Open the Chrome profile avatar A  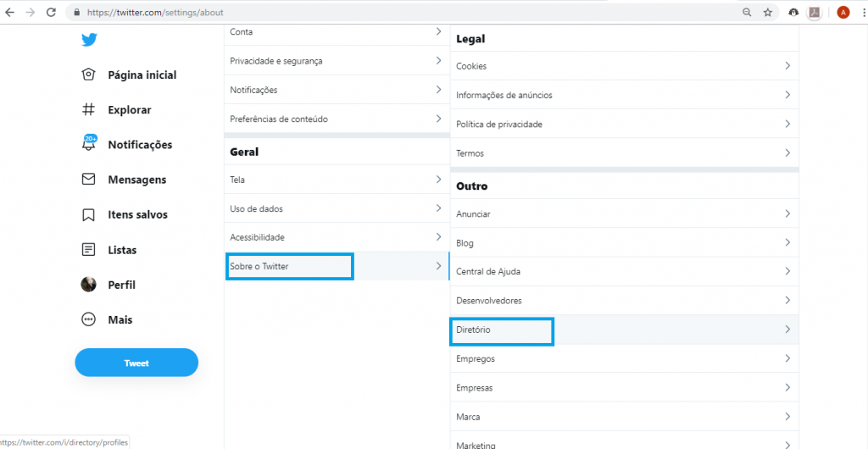tap(843, 12)
